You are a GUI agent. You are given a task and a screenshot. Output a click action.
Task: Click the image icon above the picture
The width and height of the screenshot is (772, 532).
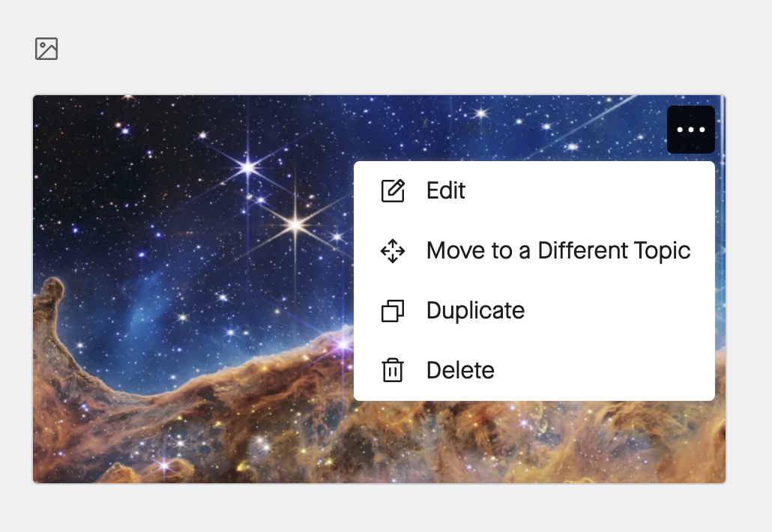46,49
